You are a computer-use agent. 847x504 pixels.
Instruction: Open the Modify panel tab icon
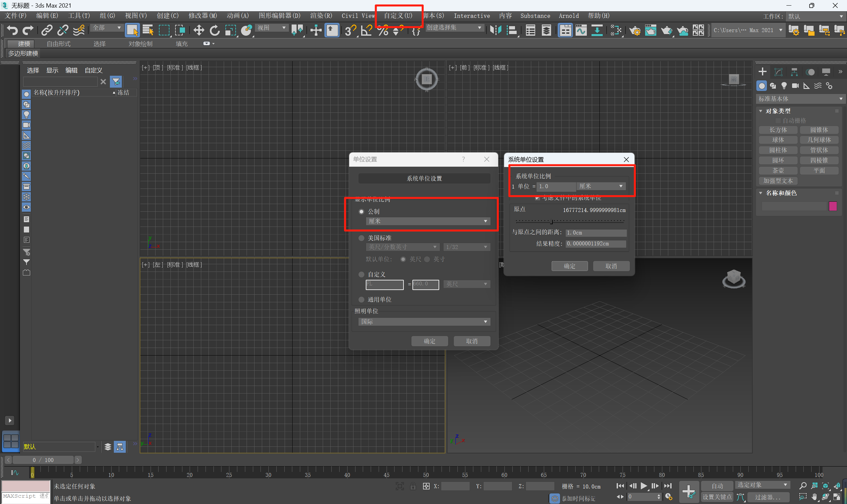click(x=778, y=72)
